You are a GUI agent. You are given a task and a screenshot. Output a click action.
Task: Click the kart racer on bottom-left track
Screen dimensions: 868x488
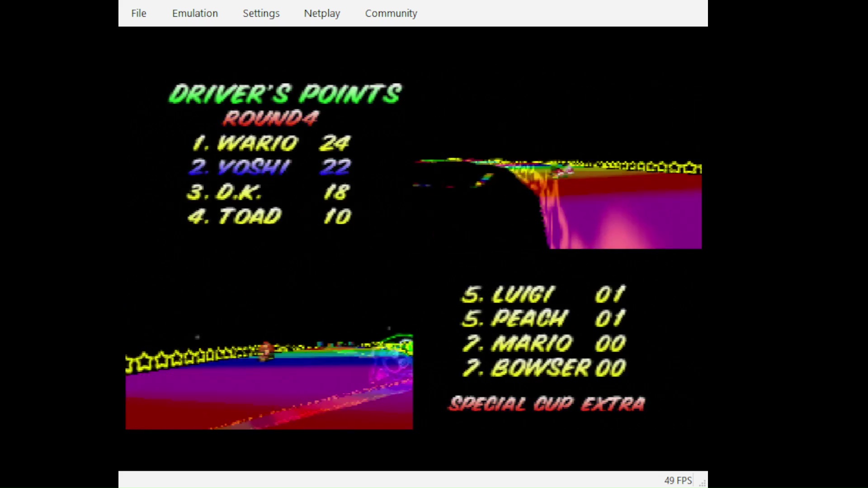(267, 352)
